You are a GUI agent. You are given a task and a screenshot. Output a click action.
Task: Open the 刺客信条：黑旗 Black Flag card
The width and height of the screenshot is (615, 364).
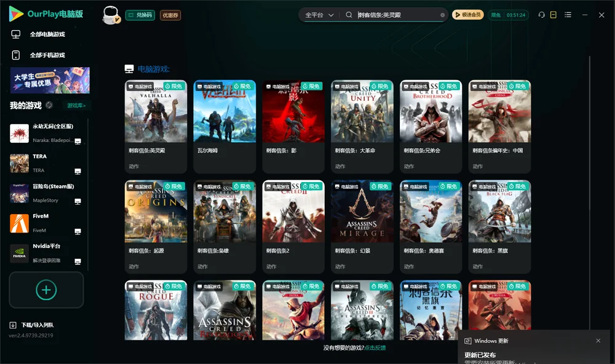(499, 227)
